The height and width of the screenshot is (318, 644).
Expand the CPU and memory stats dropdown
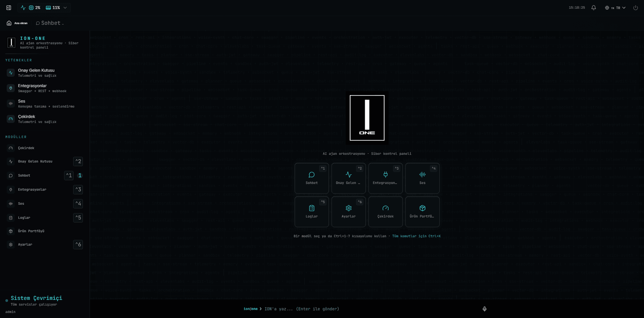click(x=44, y=8)
